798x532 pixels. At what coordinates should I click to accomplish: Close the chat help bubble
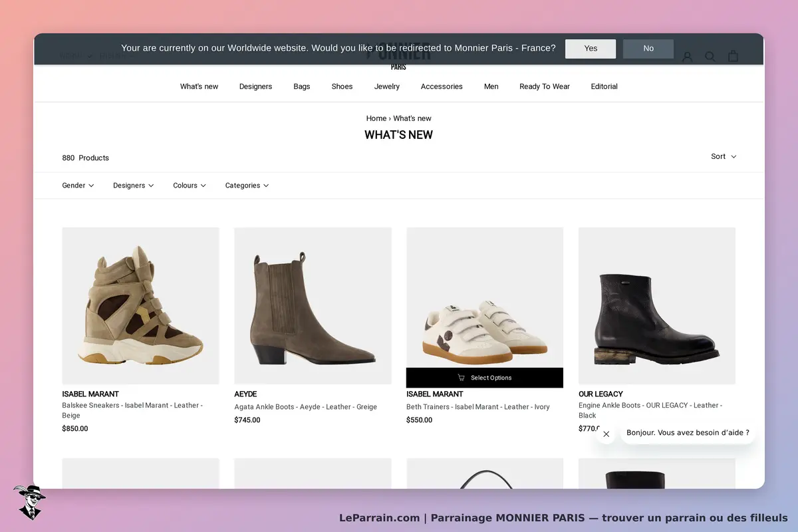(606, 434)
